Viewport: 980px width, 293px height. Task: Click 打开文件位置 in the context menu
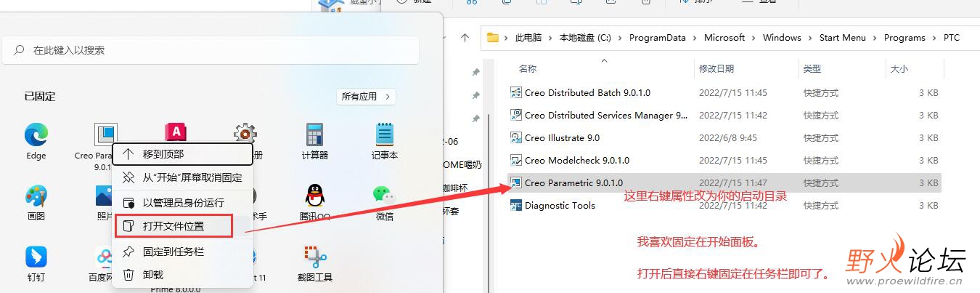pos(173,226)
